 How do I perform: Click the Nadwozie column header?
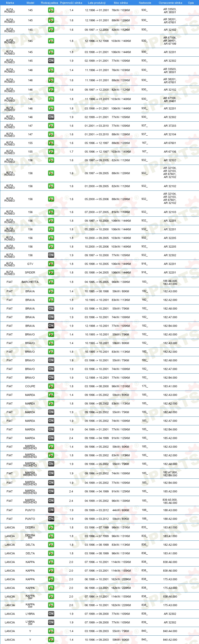coord(145,3)
